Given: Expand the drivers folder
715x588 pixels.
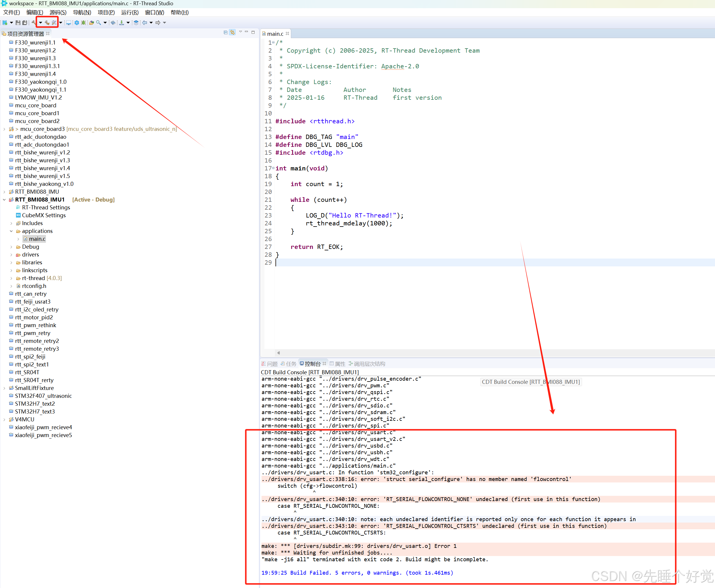Looking at the screenshot, I should click(x=11, y=255).
